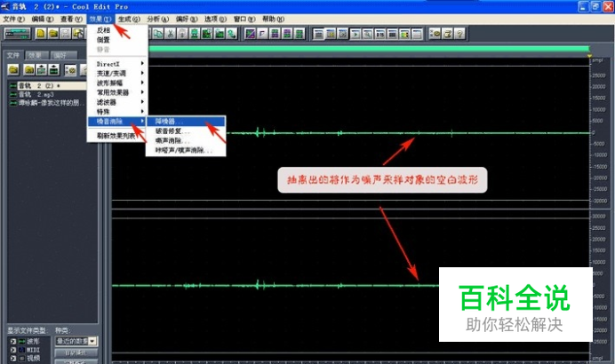Click the Open file folder toolbar icon
This screenshot has height=364, width=615.
click(x=53, y=34)
